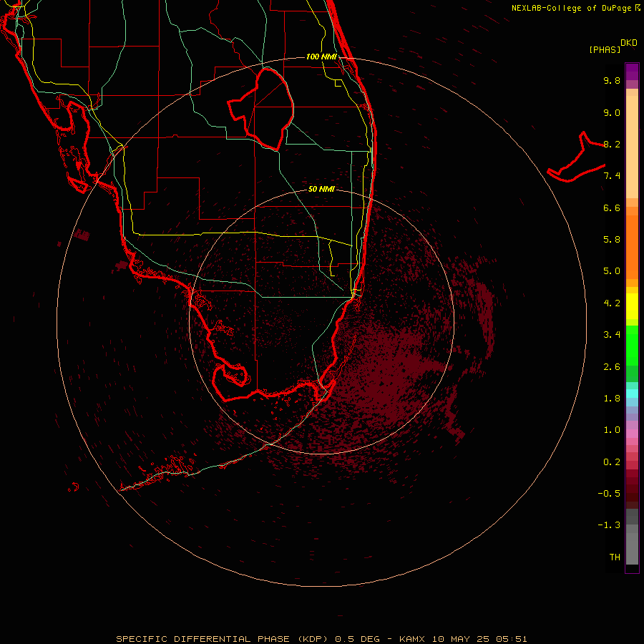Select the 4.2 legend value

coord(612,303)
